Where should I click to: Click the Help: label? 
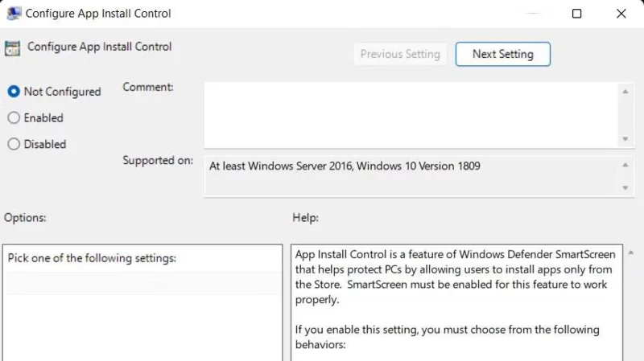tap(305, 217)
